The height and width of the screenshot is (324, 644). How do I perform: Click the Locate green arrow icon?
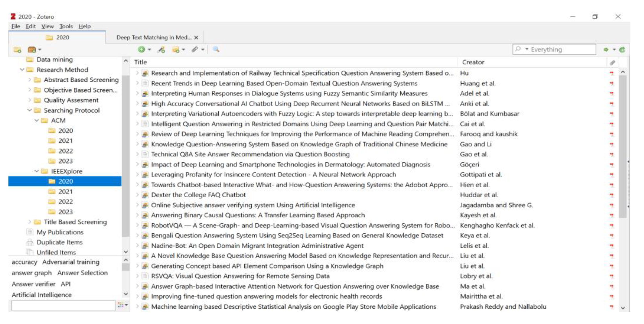[606, 50]
